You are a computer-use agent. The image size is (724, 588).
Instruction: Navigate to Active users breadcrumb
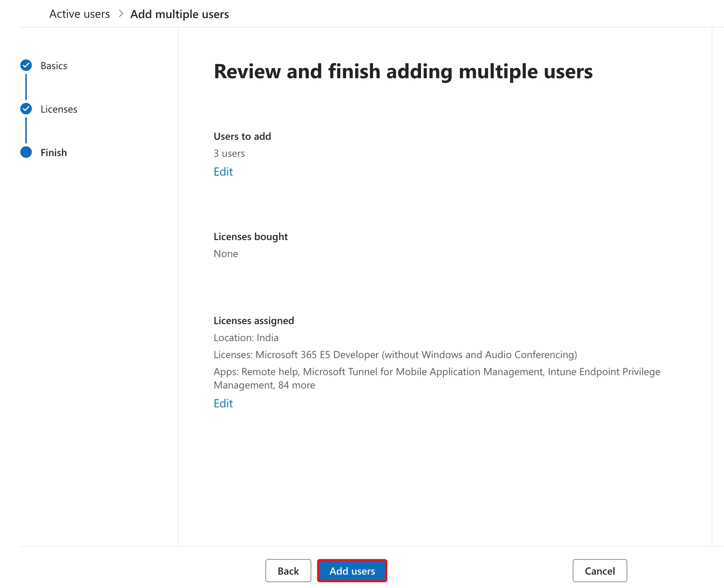pyautogui.click(x=80, y=14)
